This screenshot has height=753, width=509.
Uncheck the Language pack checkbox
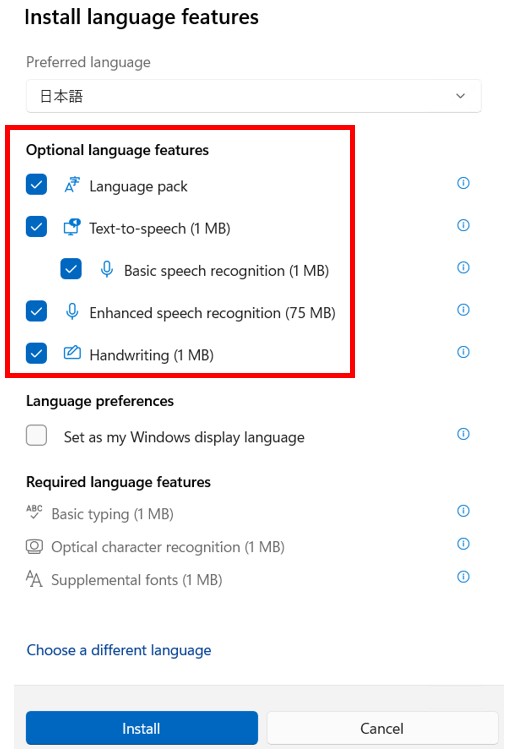coord(36,184)
